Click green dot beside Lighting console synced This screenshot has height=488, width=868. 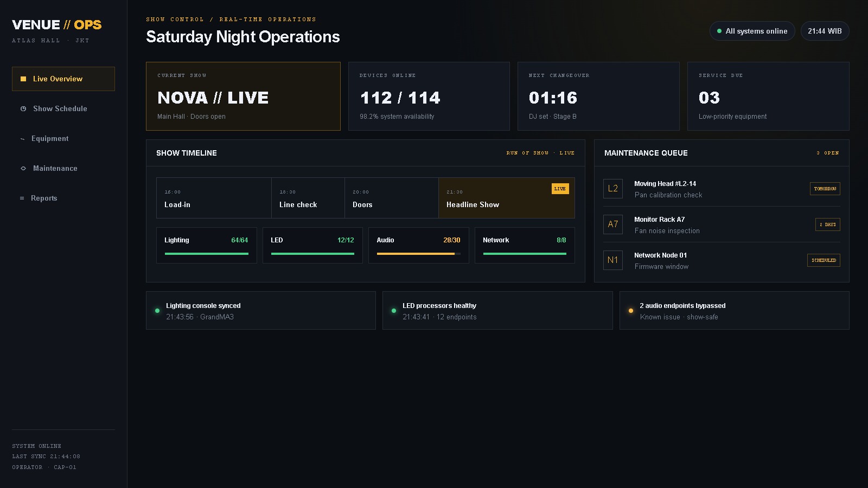(x=157, y=311)
